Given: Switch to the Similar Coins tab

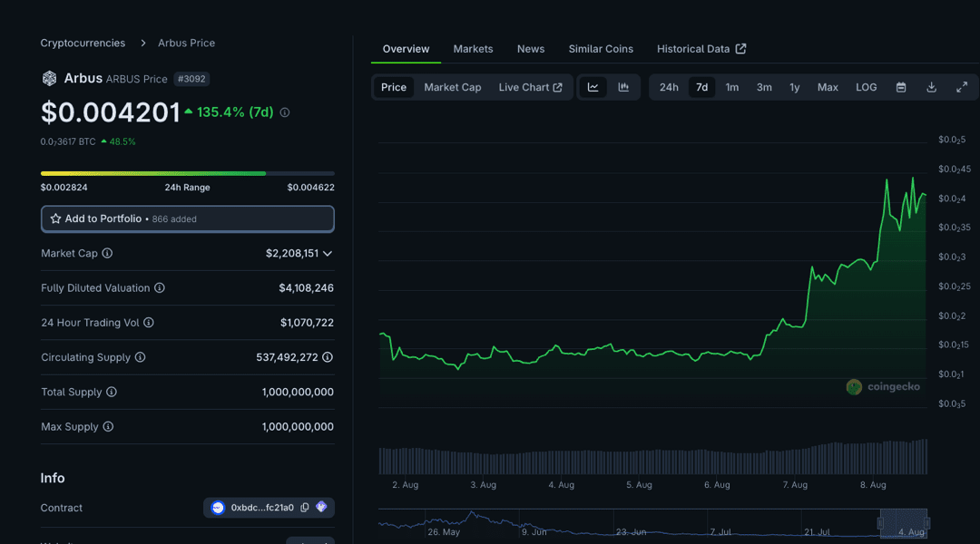Looking at the screenshot, I should [601, 49].
